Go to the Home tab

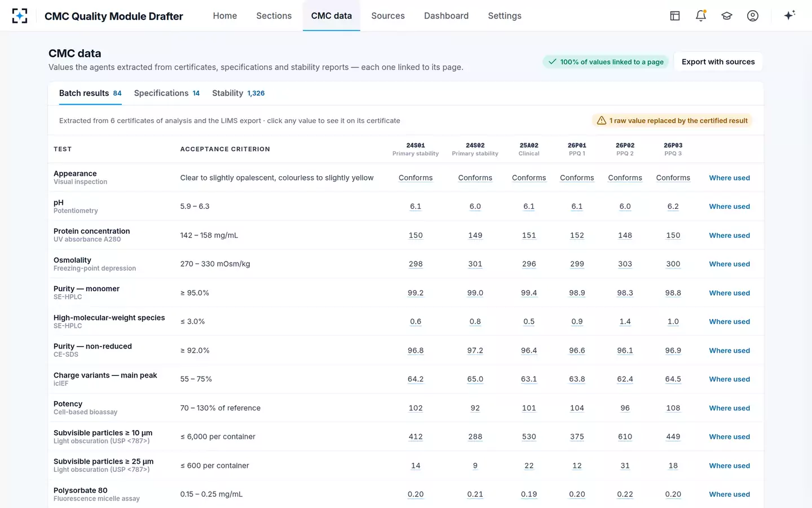(x=225, y=16)
